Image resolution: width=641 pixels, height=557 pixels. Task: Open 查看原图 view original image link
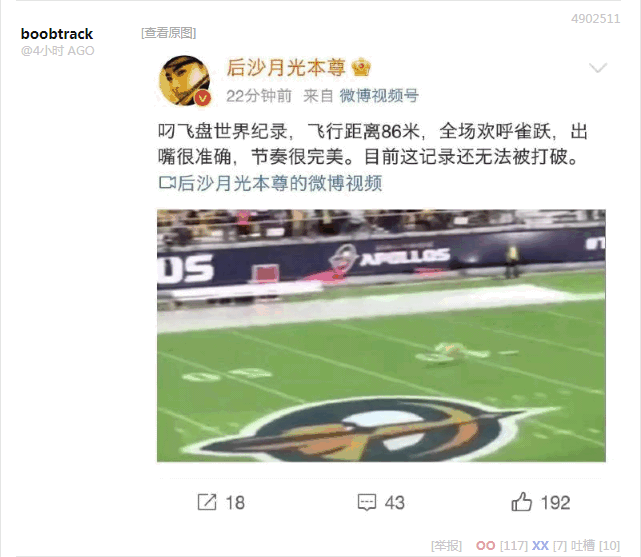coord(168,33)
